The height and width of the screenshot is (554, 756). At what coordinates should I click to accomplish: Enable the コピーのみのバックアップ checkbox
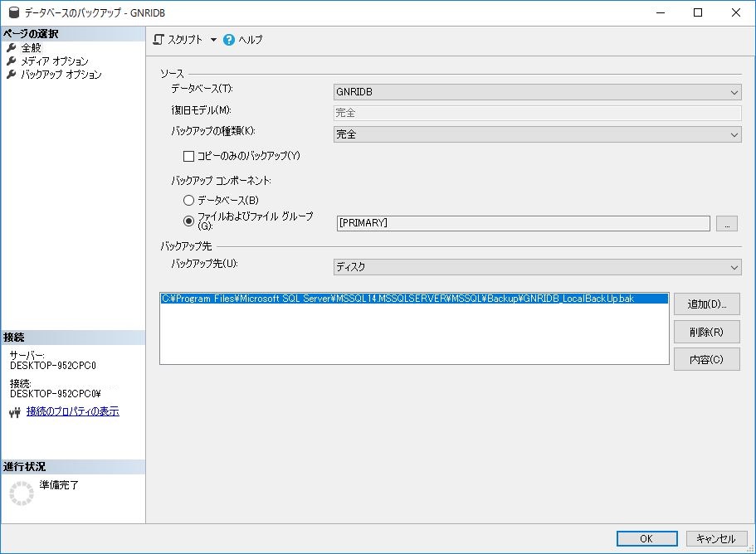pyautogui.click(x=188, y=156)
